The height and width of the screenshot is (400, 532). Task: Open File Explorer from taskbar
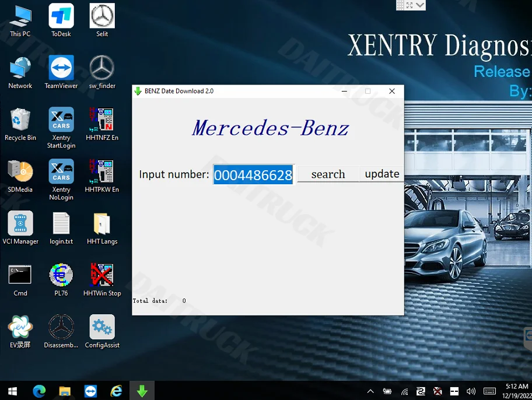pyautogui.click(x=65, y=391)
